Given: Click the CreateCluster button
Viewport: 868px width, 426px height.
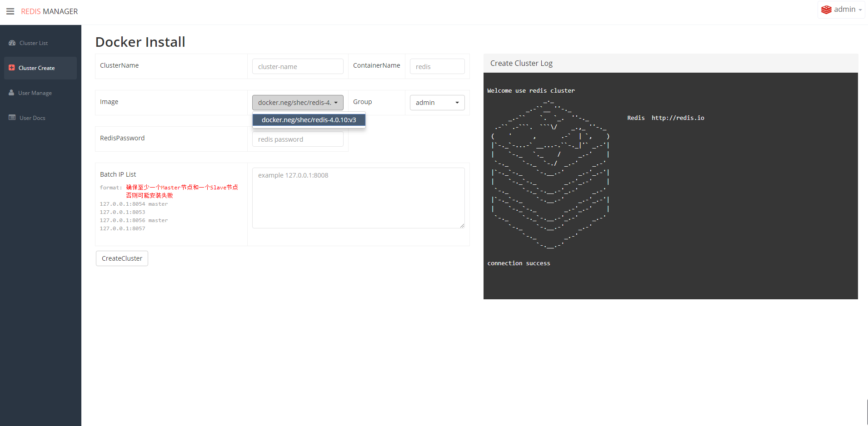Looking at the screenshot, I should pos(122,258).
